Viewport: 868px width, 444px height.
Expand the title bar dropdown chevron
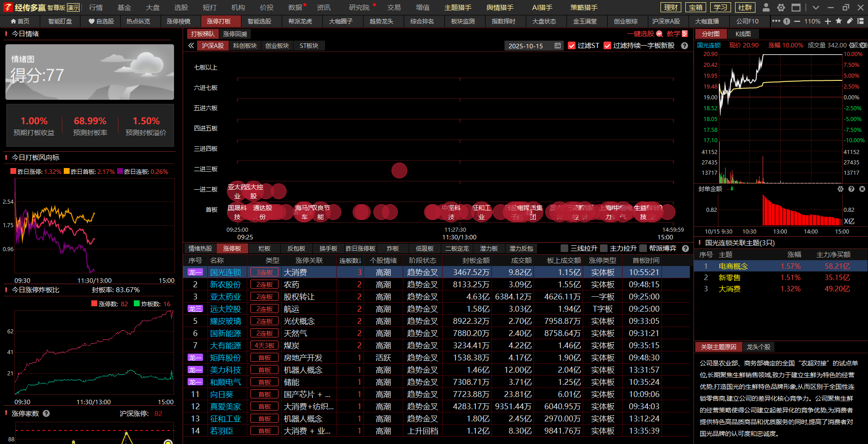point(816,8)
